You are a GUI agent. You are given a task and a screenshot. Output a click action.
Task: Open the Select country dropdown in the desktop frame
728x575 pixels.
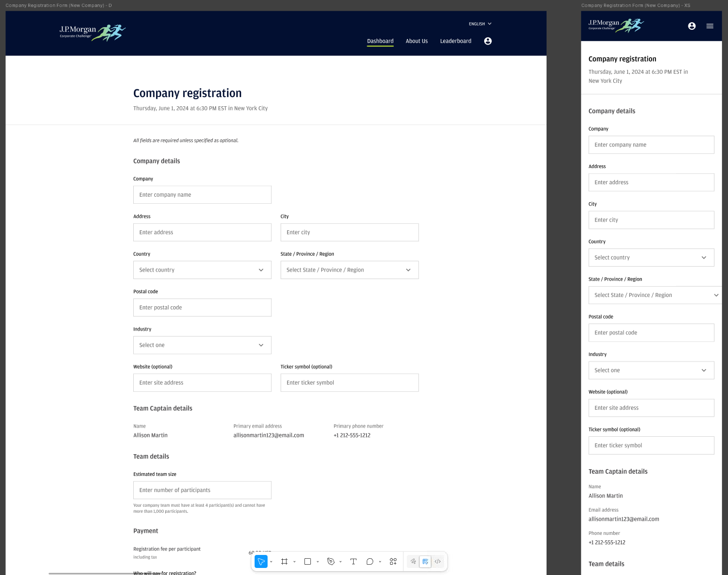pos(202,270)
